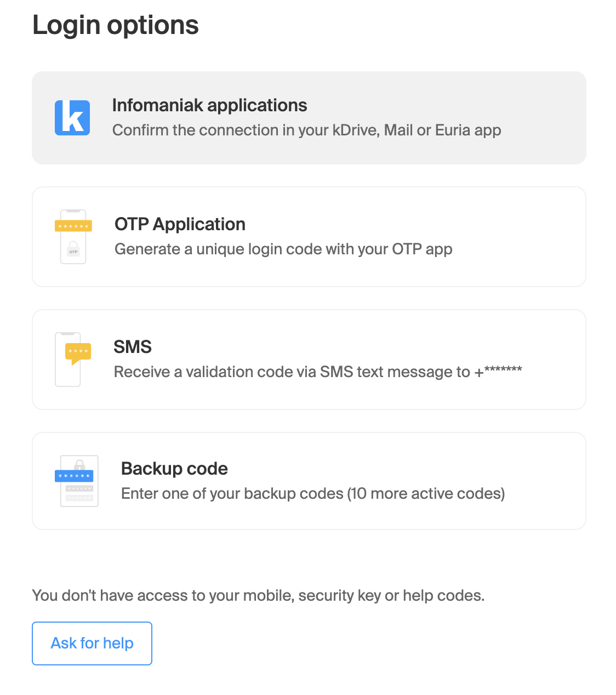Click the Backup code document icon

[x=77, y=481]
